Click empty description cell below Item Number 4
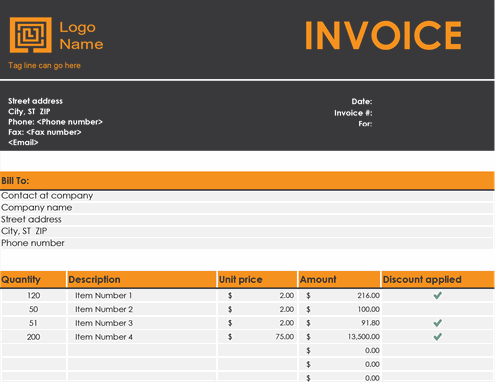Image resolution: width=498 pixels, height=382 pixels. [142, 351]
